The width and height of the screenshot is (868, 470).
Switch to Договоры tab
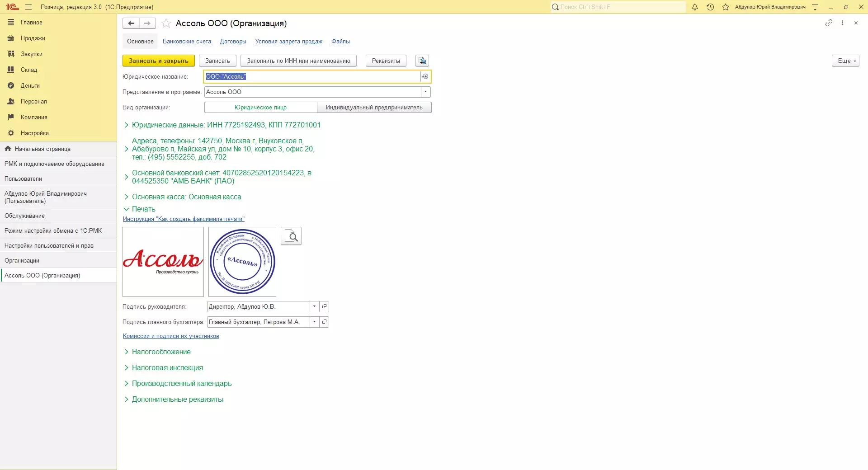pyautogui.click(x=233, y=41)
